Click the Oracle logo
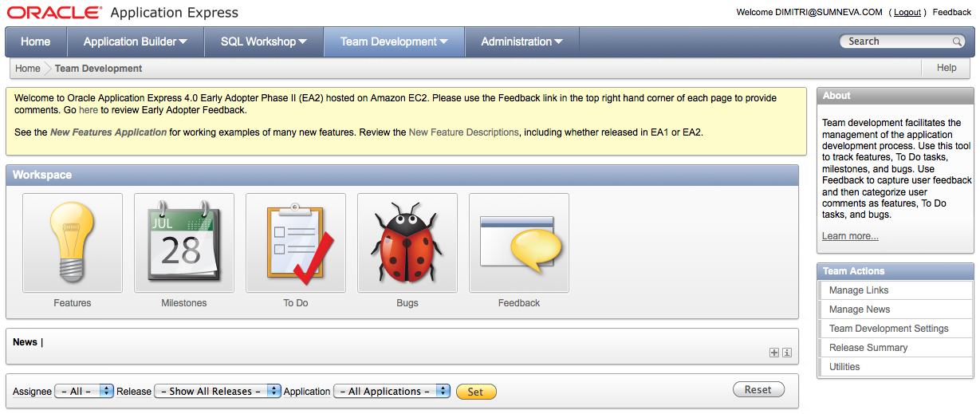This screenshot has width=980, height=414. 54,13
